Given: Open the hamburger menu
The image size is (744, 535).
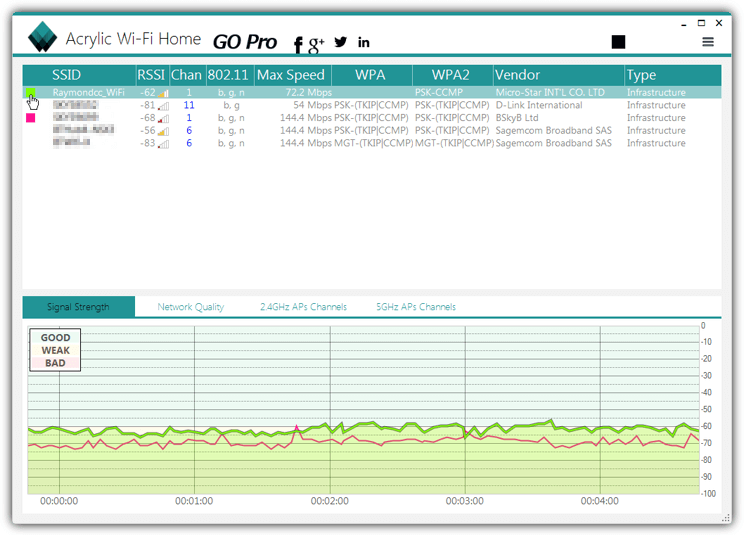Looking at the screenshot, I should (x=708, y=42).
